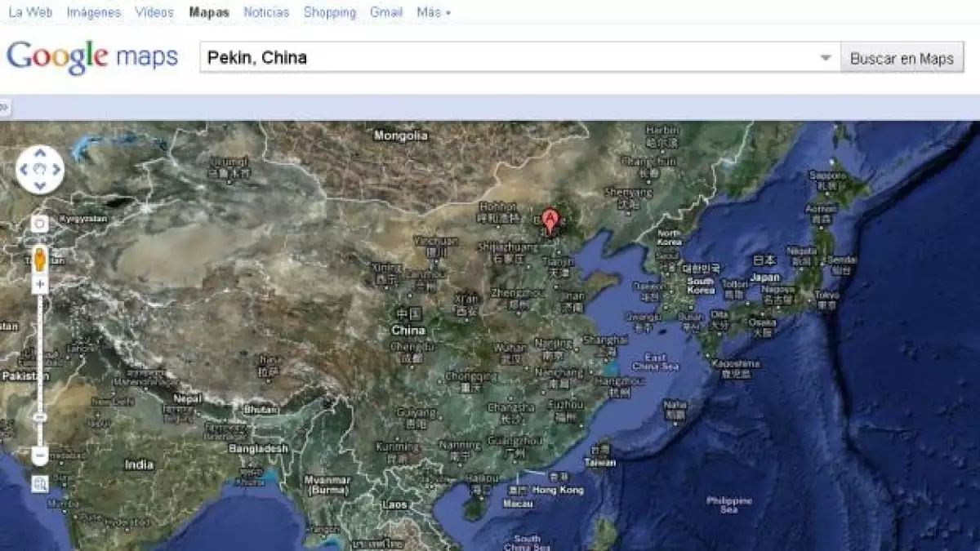980x551 pixels.
Task: Open the search box suggestions dropdown arrow
Action: click(826, 58)
